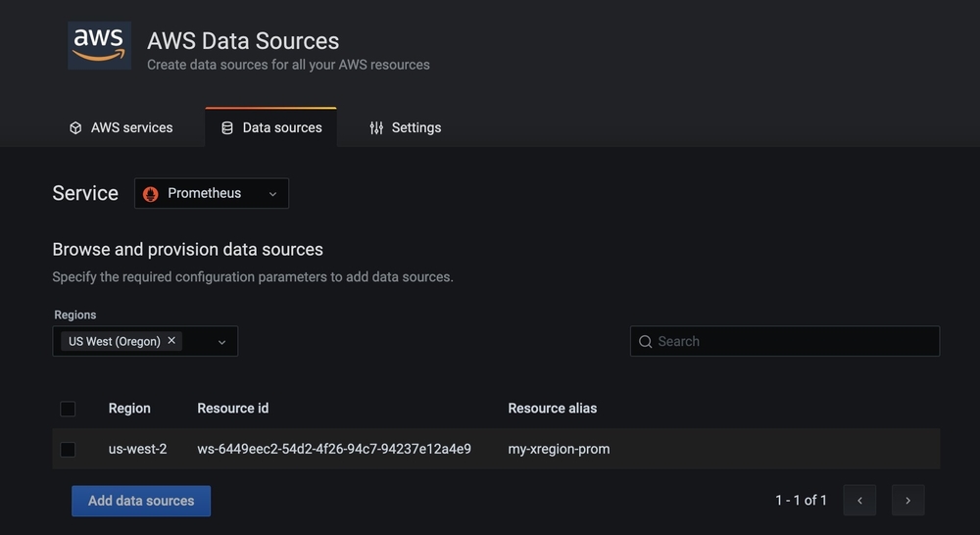The width and height of the screenshot is (980, 535).
Task: Open the Prometheus service dropdown
Action: 212,193
